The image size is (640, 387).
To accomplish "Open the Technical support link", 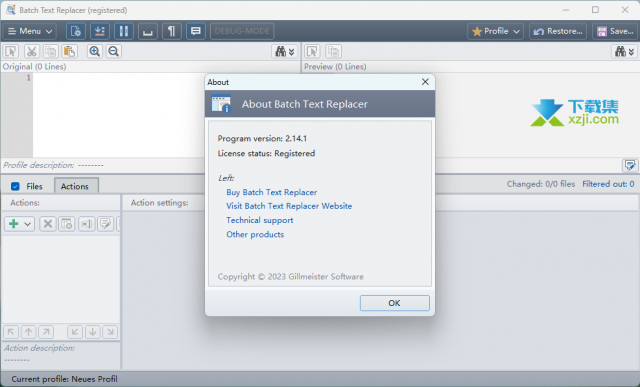I will click(x=260, y=220).
